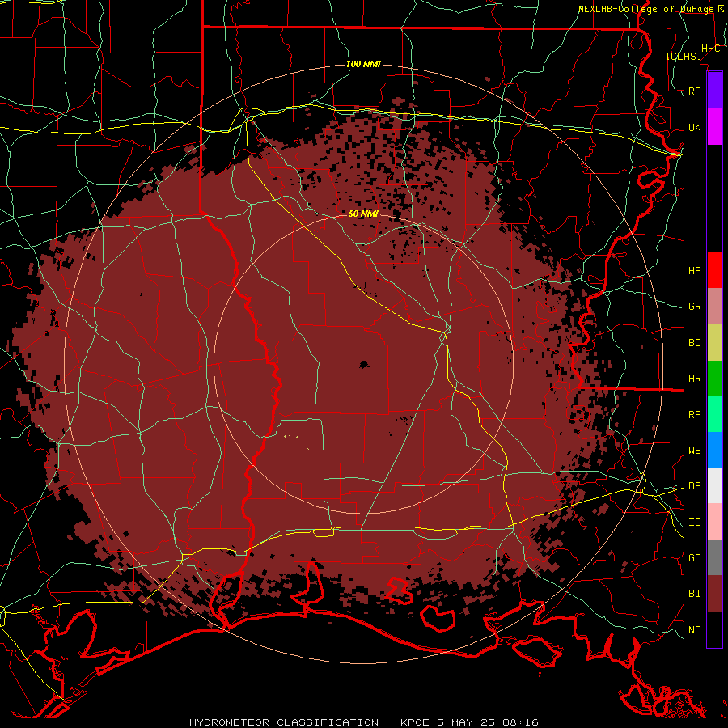This screenshot has width=728, height=728.
Task: Click the RF purple legend swatch
Action: (x=714, y=91)
